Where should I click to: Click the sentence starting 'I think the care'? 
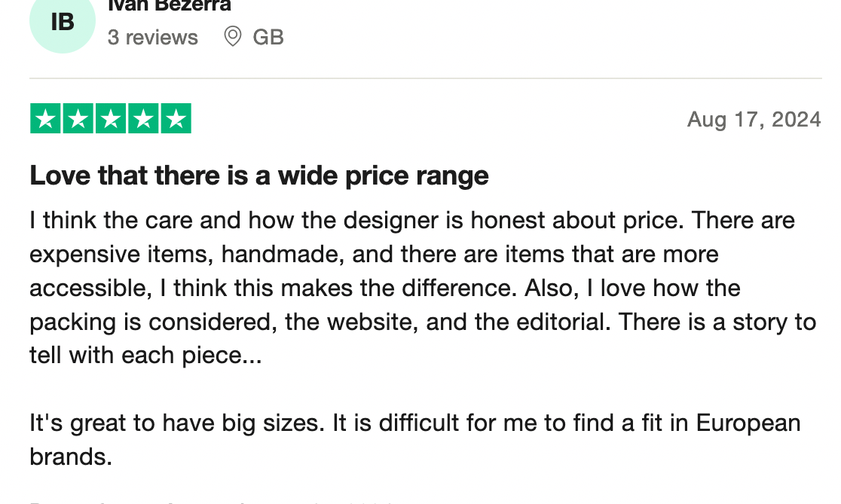[356, 221]
